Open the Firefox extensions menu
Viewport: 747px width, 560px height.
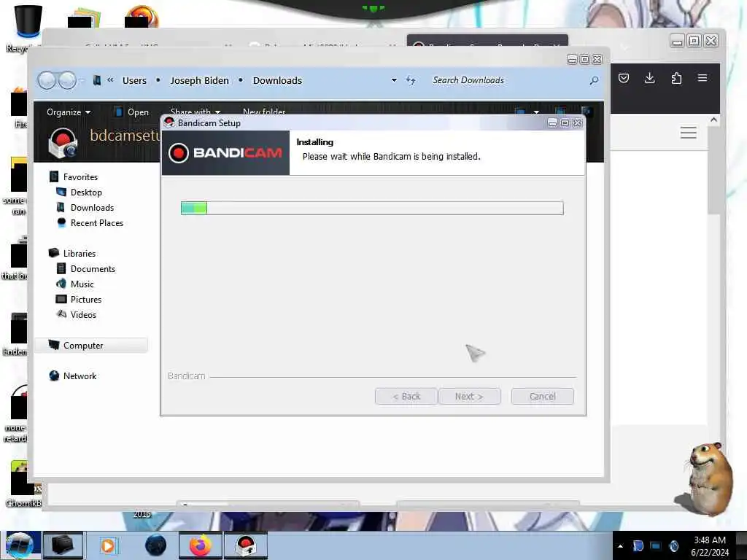(x=676, y=78)
